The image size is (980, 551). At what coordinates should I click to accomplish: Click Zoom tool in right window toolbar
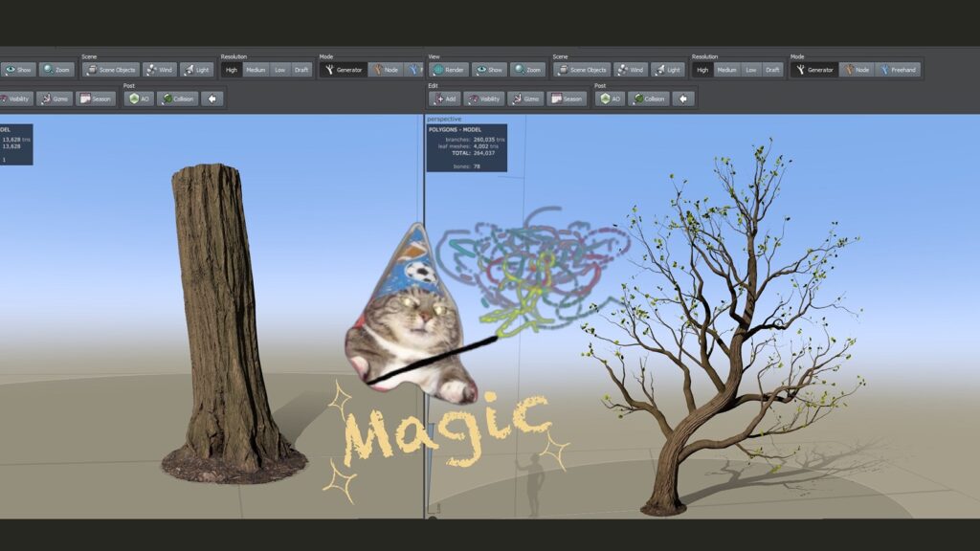[x=527, y=70]
